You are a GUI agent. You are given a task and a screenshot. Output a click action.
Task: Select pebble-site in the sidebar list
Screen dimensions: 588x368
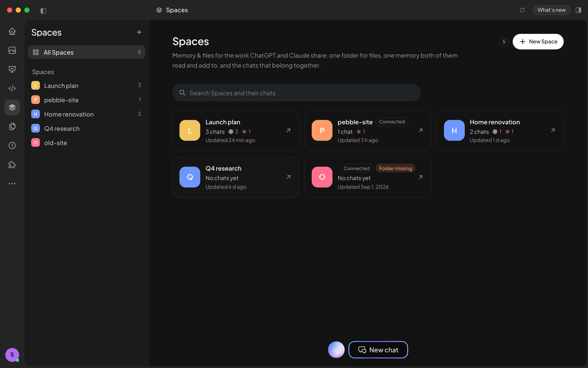86,100
